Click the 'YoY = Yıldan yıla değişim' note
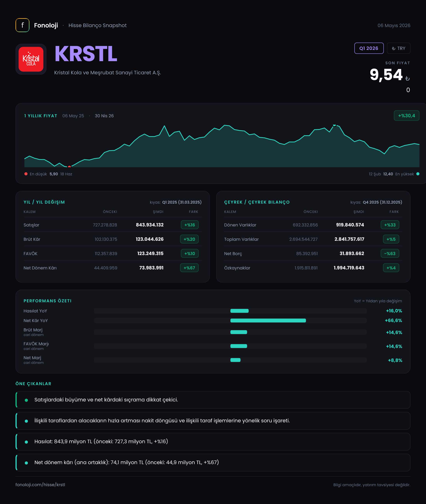The image size is (426, 504). click(378, 301)
